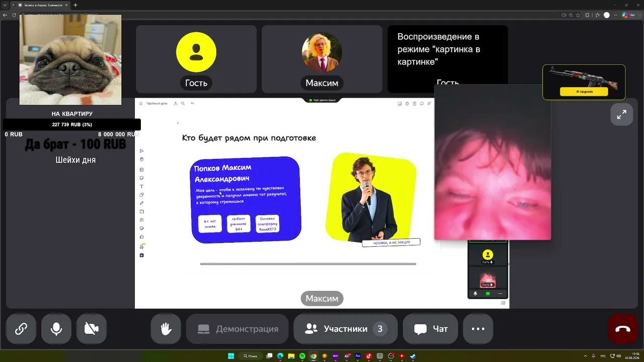Screen dimensions: 644x362
Task: Open Adobe Audition from the taskbar
Action: [x=358, y=356]
